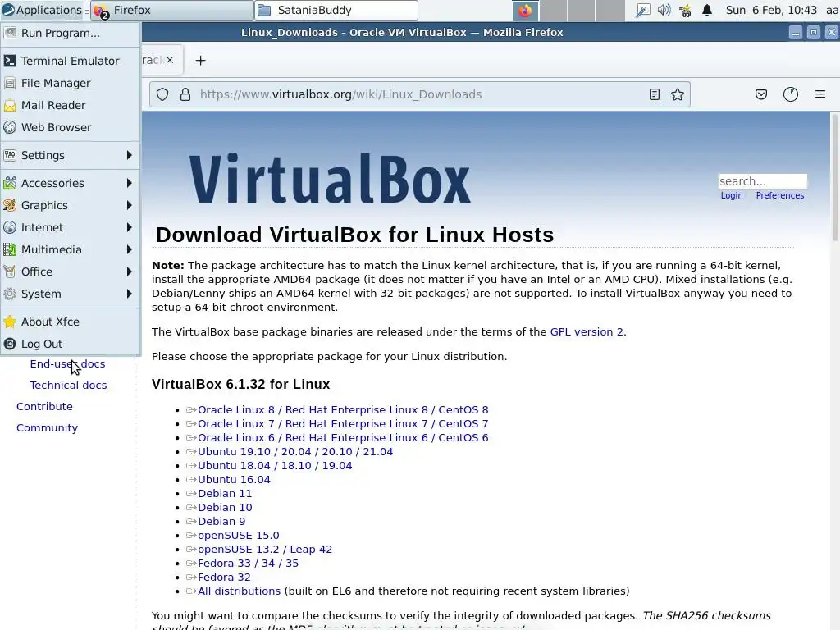
Task: Switch to SataniaBuddy taskbar window
Action: pos(336,10)
